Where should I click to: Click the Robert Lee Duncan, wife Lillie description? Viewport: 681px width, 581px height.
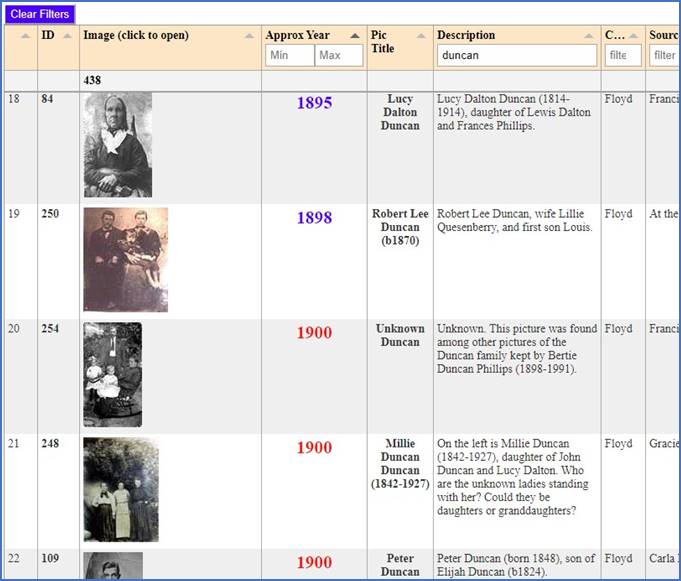(515, 220)
